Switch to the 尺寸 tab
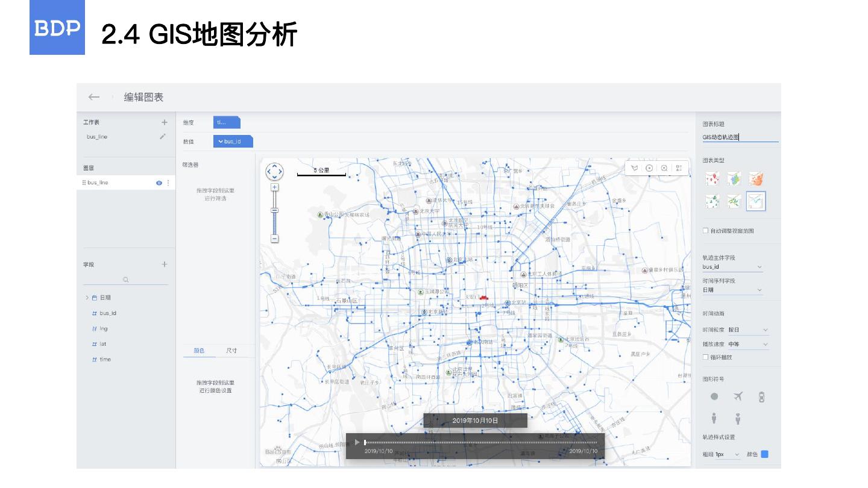 pyautogui.click(x=231, y=351)
